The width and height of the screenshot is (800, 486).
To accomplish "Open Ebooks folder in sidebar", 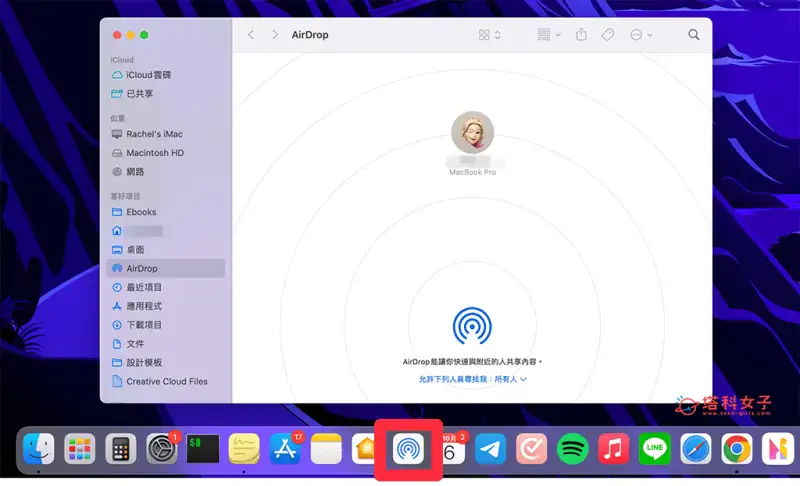I will [166, 212].
